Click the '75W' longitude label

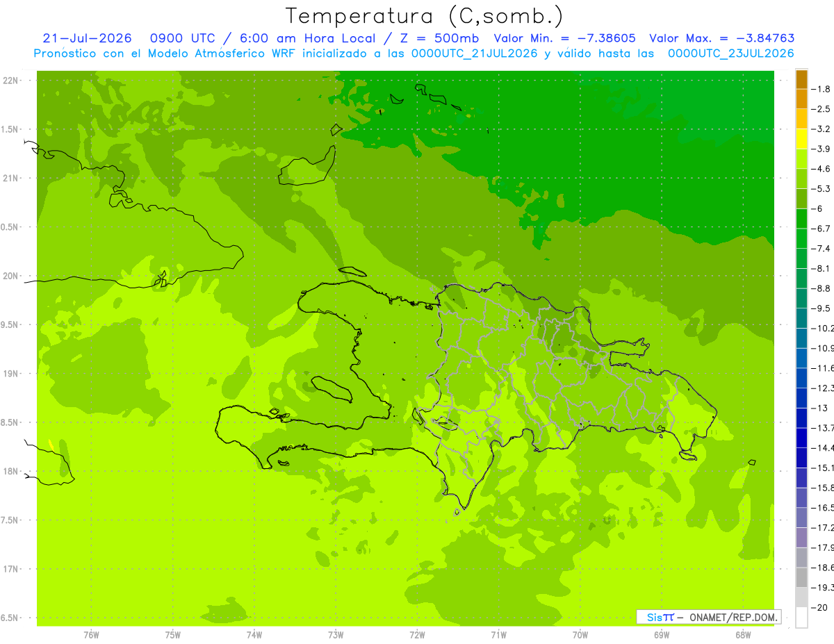coord(173,634)
